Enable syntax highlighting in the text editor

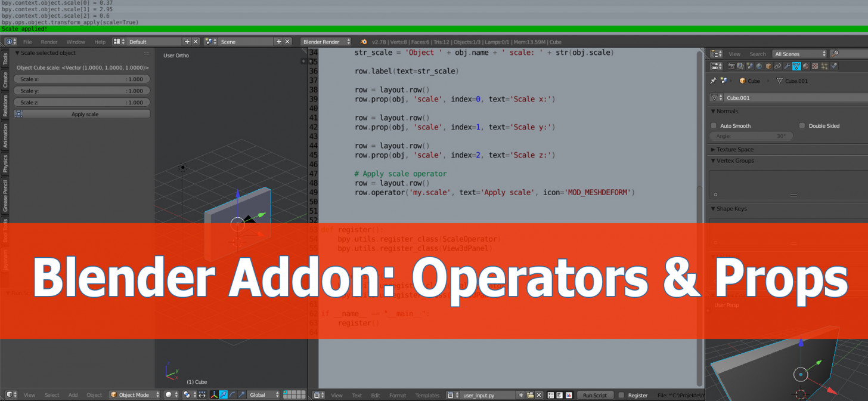point(569,394)
